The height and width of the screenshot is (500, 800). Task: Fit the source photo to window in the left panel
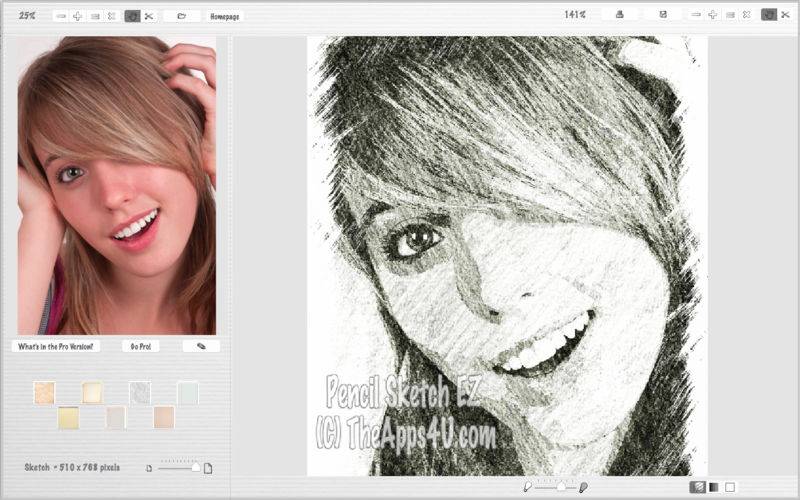111,16
